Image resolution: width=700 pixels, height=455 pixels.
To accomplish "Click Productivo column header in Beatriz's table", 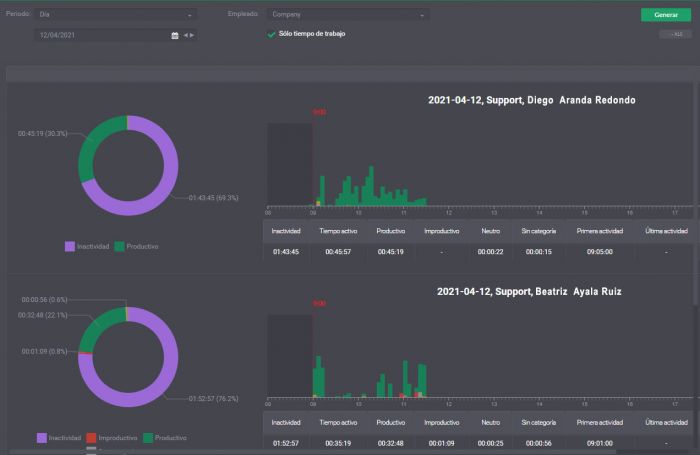I will click(x=391, y=422).
